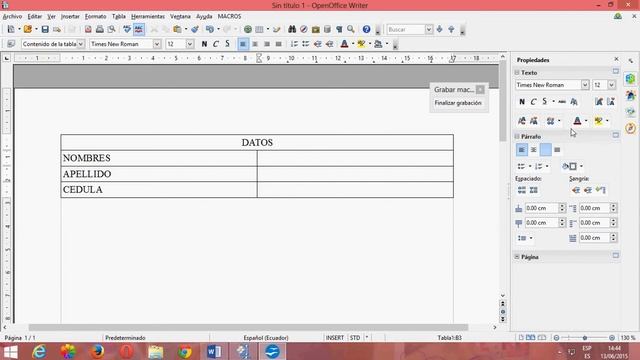Open the Herramientas menu

point(148,16)
